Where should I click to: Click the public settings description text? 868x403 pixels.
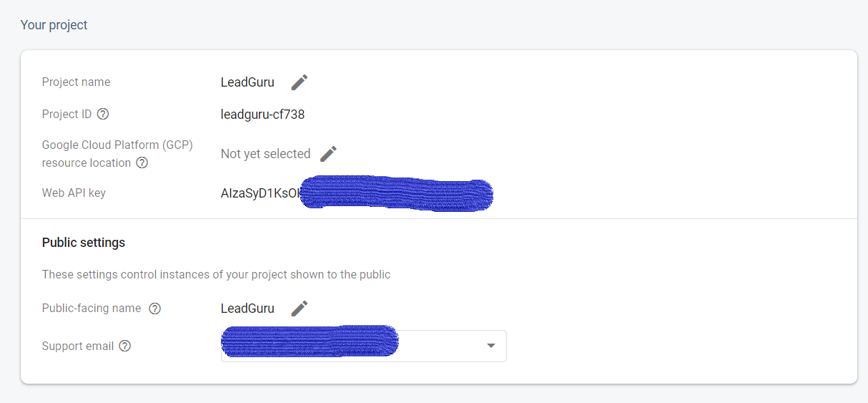(x=216, y=274)
